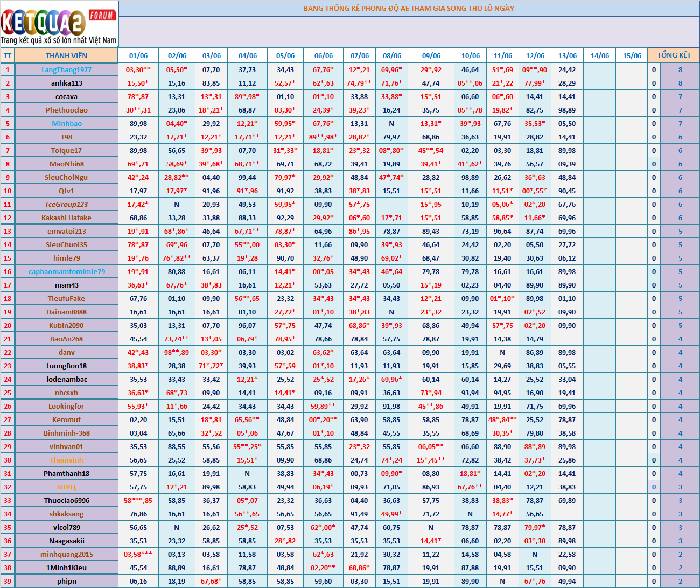Select the 15/06 date column header
700x588 pixels.
pos(632,55)
